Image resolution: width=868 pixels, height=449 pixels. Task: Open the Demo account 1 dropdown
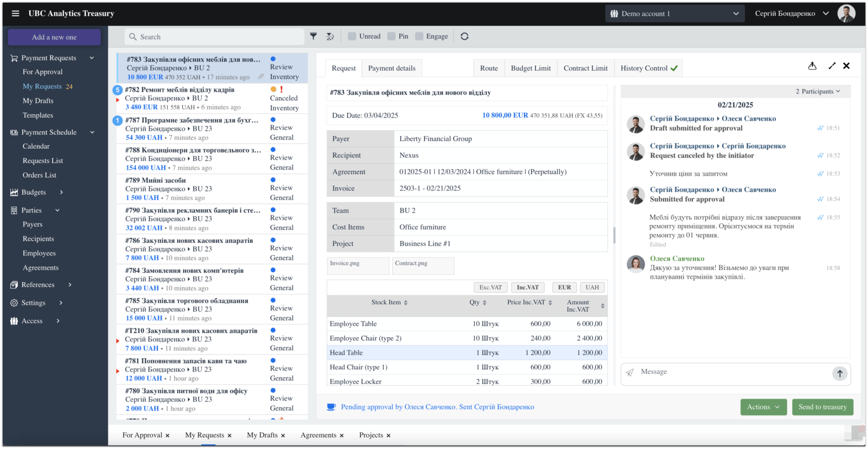674,14
